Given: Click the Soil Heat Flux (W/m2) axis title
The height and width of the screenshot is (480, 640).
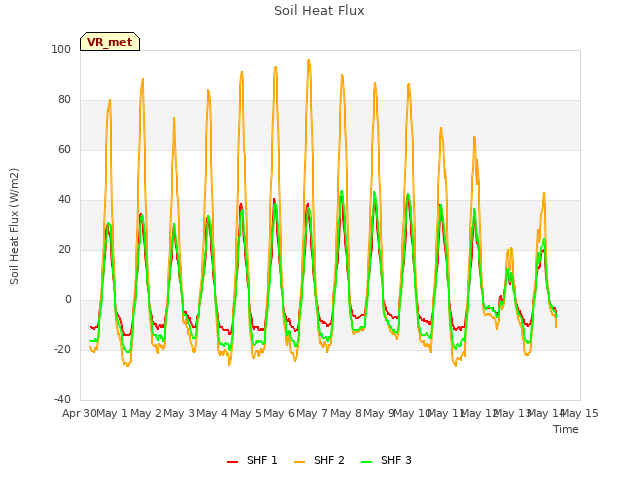Looking at the screenshot, I should [x=14, y=226].
